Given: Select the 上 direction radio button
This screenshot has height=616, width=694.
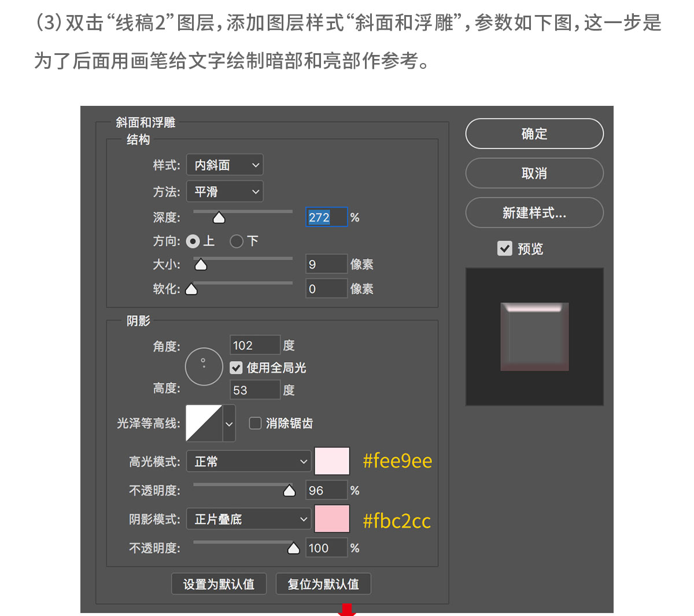Looking at the screenshot, I should (x=193, y=241).
